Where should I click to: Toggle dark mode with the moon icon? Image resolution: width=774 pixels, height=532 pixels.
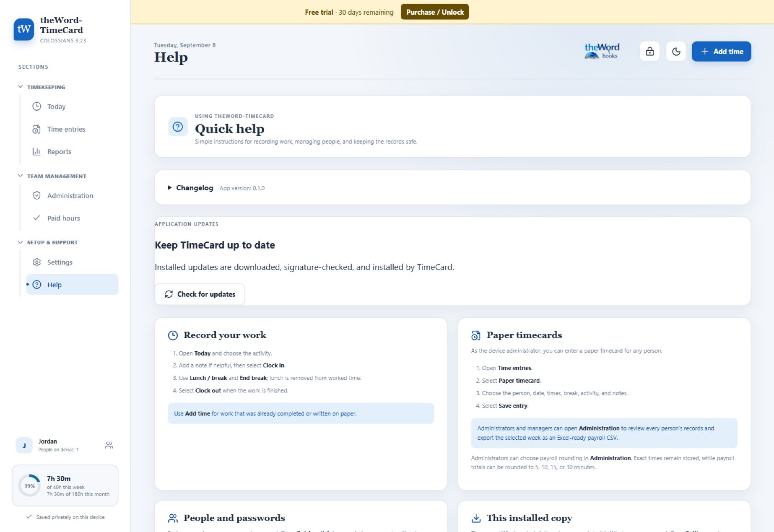pyautogui.click(x=676, y=51)
